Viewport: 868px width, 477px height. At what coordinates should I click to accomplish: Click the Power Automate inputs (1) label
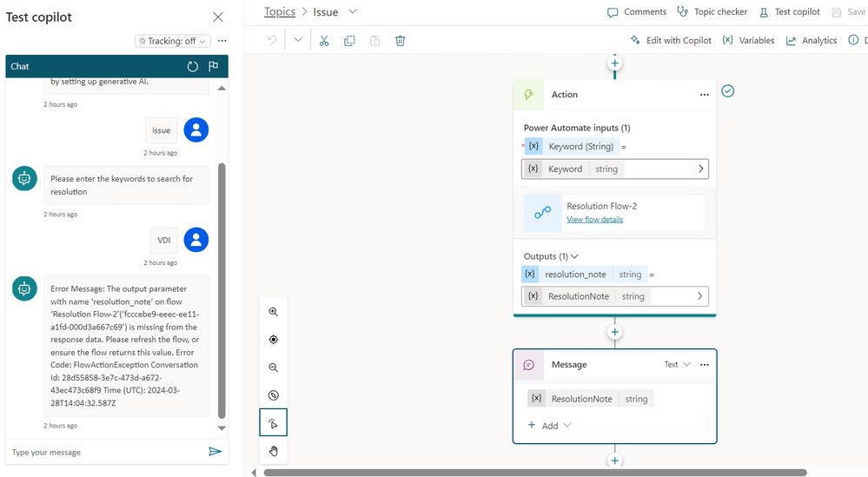(577, 128)
